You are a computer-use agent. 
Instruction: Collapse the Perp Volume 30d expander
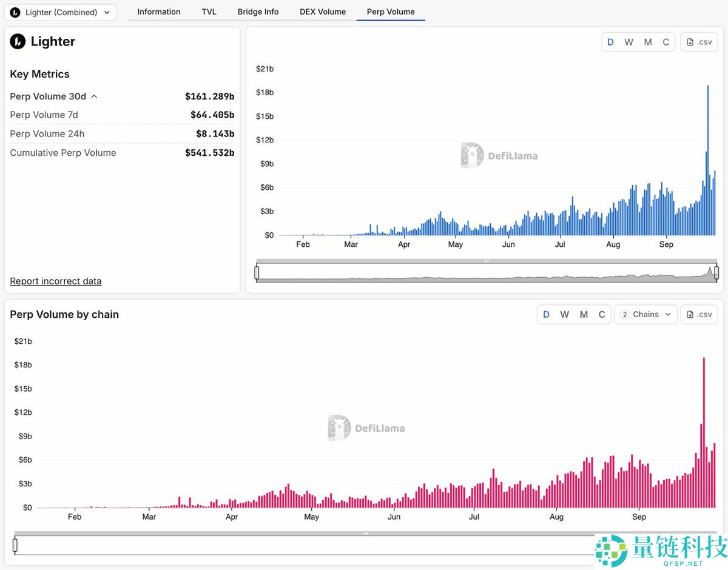coord(94,96)
